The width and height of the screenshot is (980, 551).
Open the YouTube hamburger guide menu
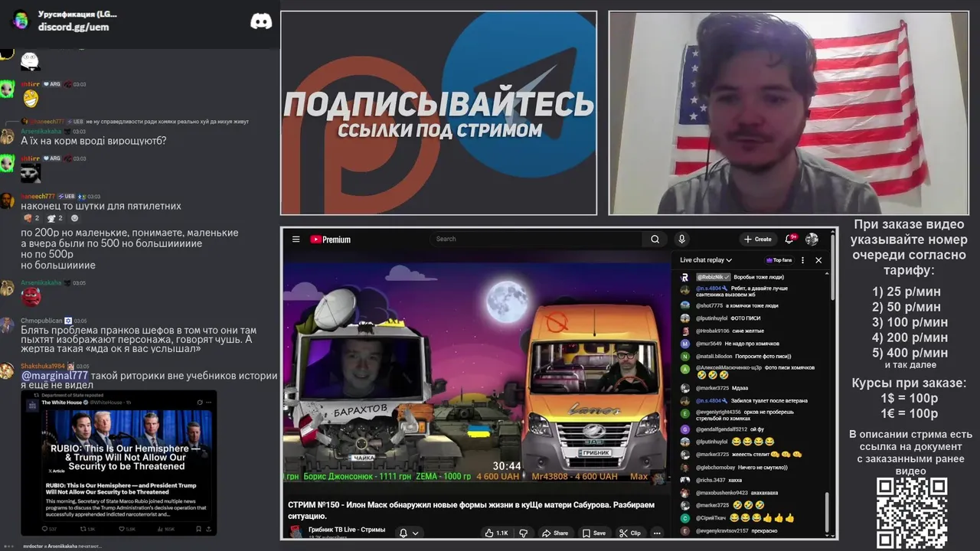296,240
